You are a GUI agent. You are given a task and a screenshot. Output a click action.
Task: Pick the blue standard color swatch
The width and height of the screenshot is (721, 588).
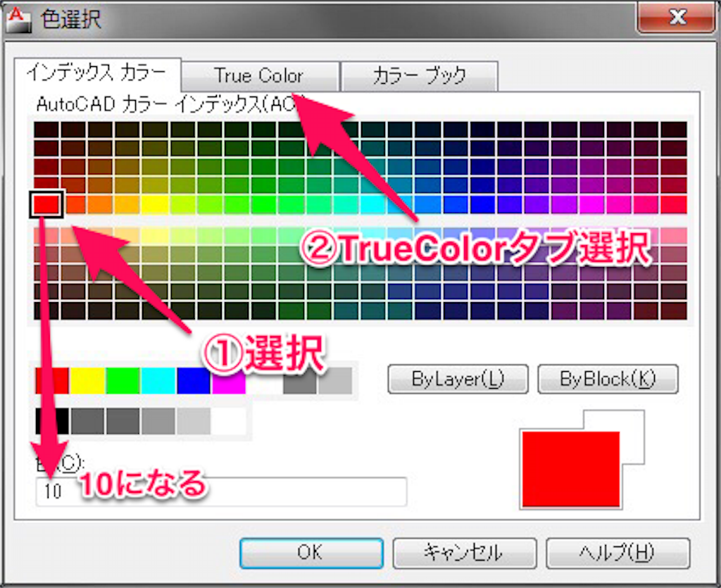[193, 380]
